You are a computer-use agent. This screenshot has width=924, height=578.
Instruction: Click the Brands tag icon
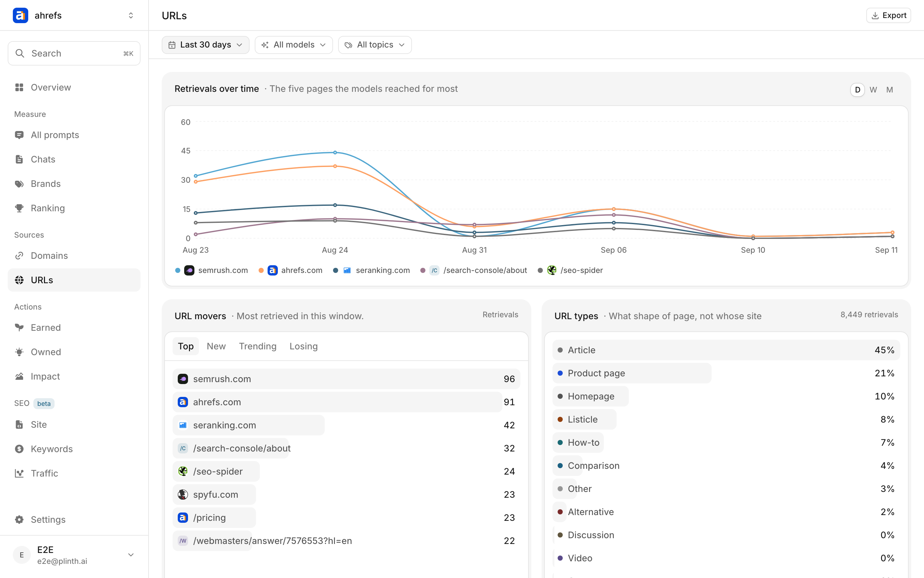[19, 184]
